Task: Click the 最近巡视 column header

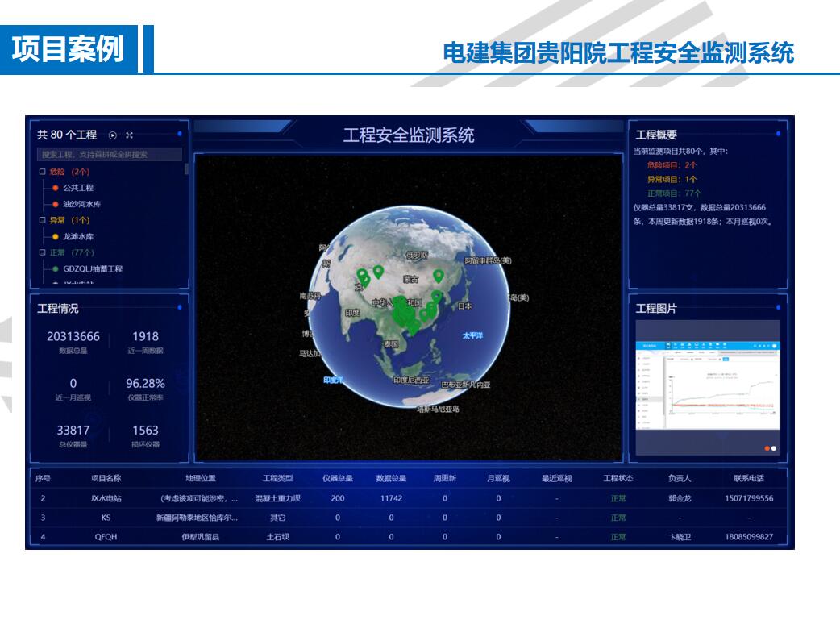Action: pos(556,478)
